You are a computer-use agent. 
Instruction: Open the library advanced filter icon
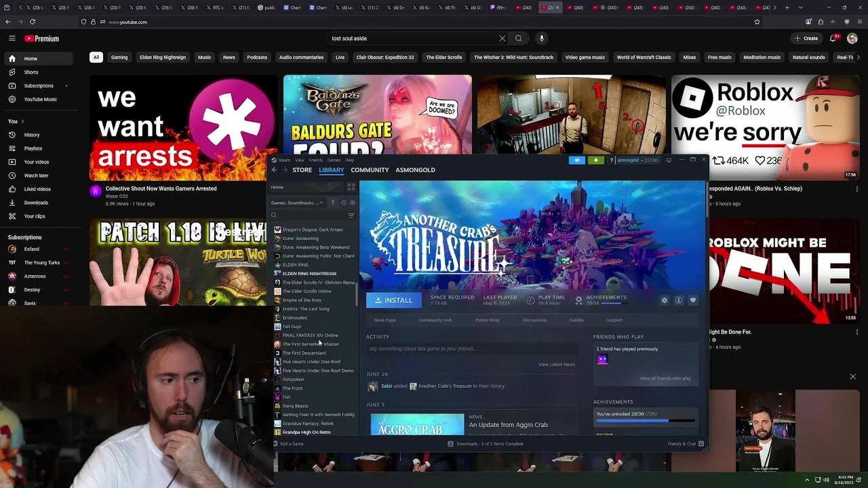click(x=351, y=216)
